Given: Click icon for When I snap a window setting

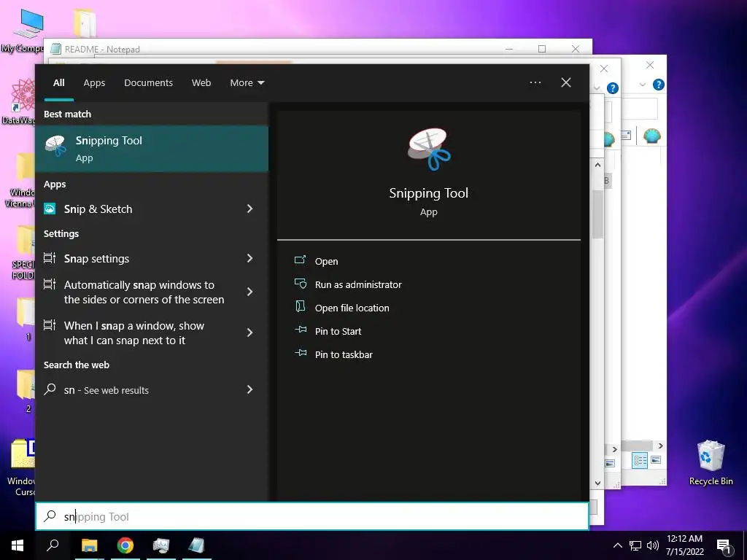Looking at the screenshot, I should [50, 325].
